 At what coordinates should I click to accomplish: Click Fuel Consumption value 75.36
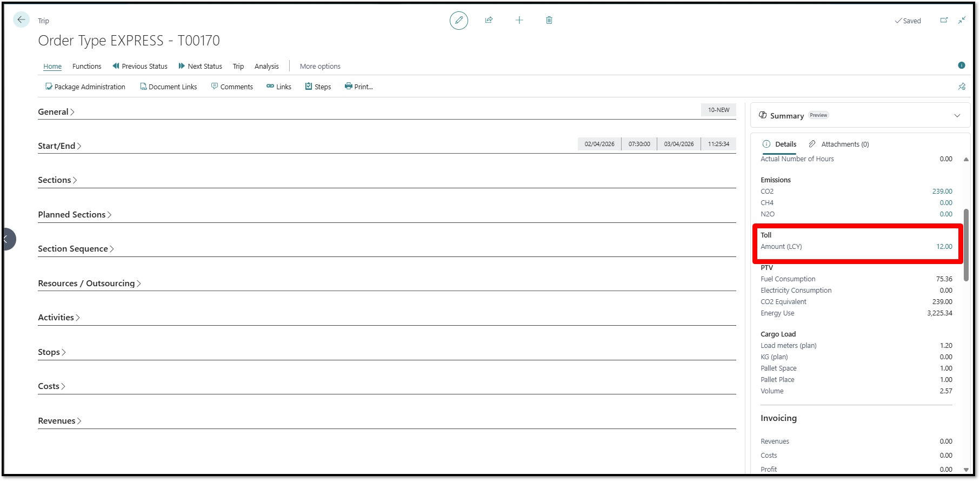[944, 279]
